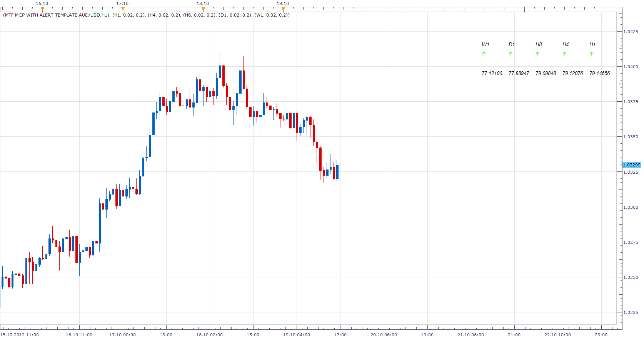Screen dimensions: 644x339
Task: Click the 23:00 time axis label
Action: coord(601,335)
